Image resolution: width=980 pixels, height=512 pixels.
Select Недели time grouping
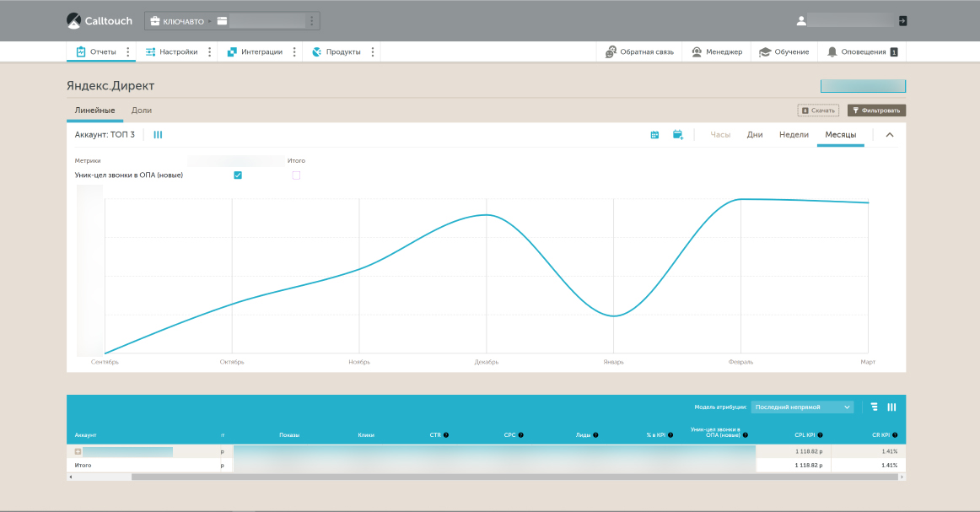pyautogui.click(x=794, y=134)
